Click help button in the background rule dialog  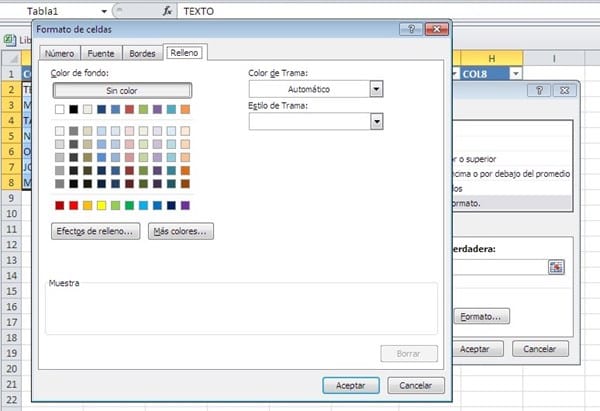point(539,90)
